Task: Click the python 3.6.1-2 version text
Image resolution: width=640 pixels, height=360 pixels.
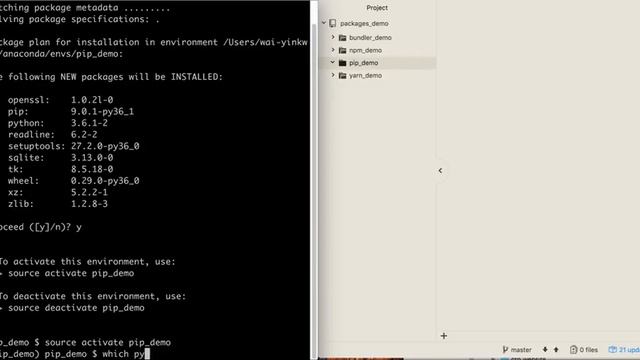Action: coord(89,123)
